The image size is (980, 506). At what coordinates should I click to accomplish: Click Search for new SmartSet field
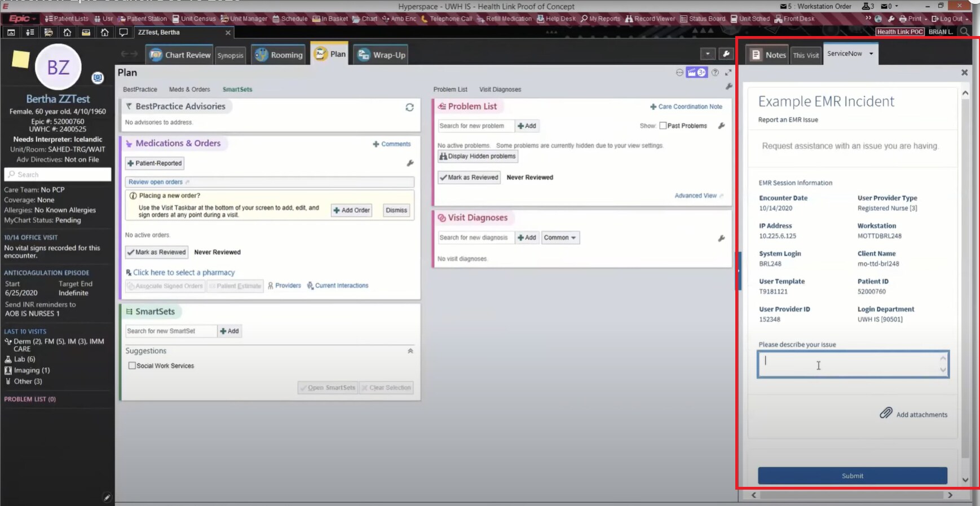171,331
